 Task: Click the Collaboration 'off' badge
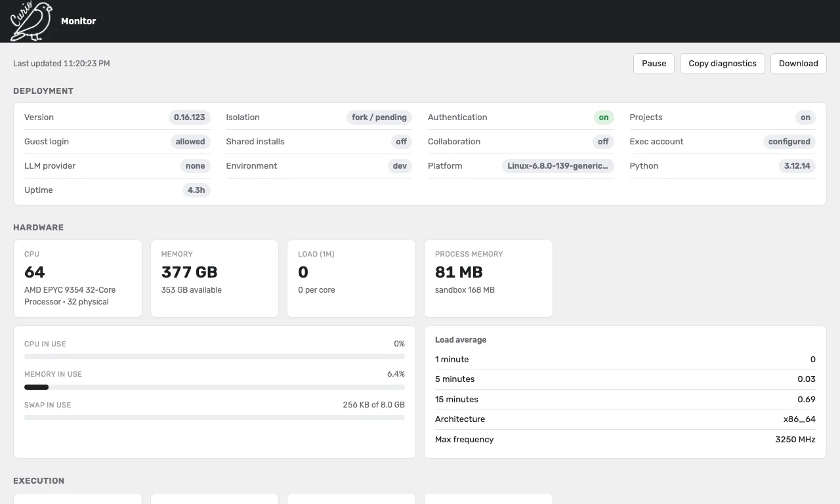(603, 142)
